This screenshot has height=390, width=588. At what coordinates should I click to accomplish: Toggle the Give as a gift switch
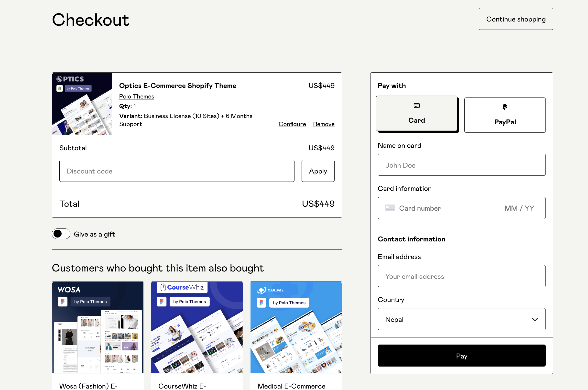pos(61,234)
